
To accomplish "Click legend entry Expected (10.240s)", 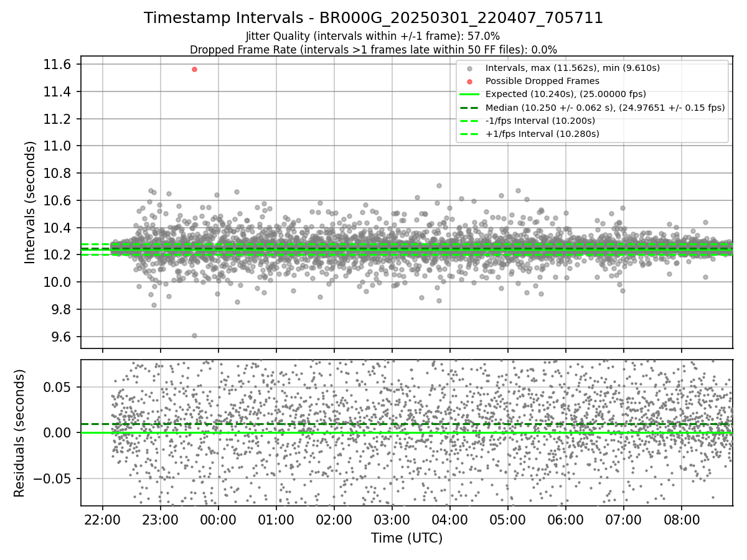I will [566, 94].
